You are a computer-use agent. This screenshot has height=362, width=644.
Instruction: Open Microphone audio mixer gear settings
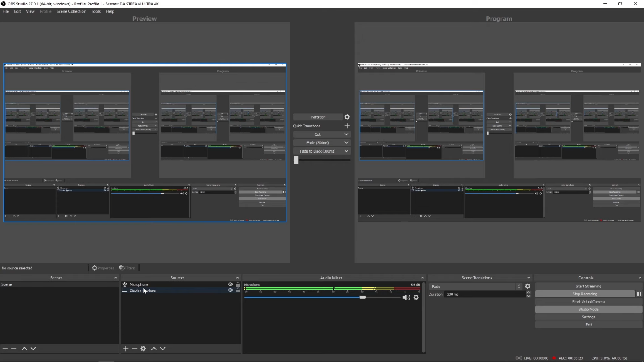pyautogui.click(x=416, y=297)
